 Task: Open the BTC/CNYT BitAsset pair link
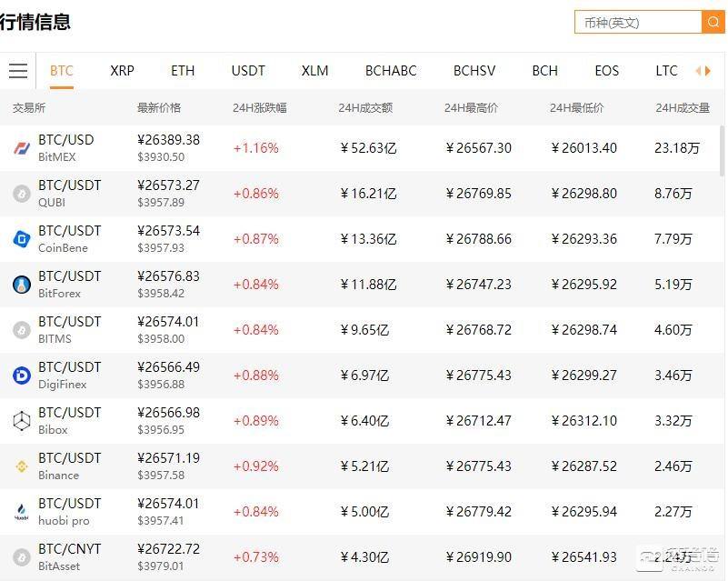(x=69, y=549)
